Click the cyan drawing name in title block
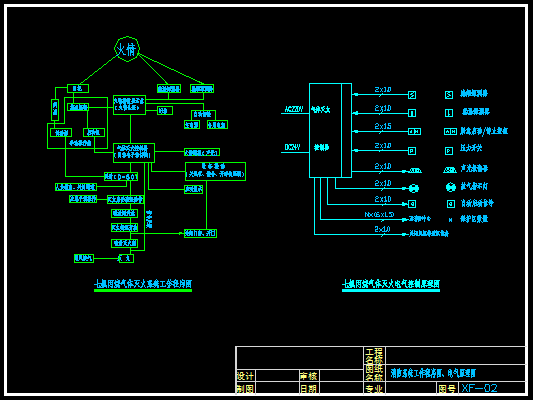The width and height of the screenshot is (533, 400). pos(433,373)
